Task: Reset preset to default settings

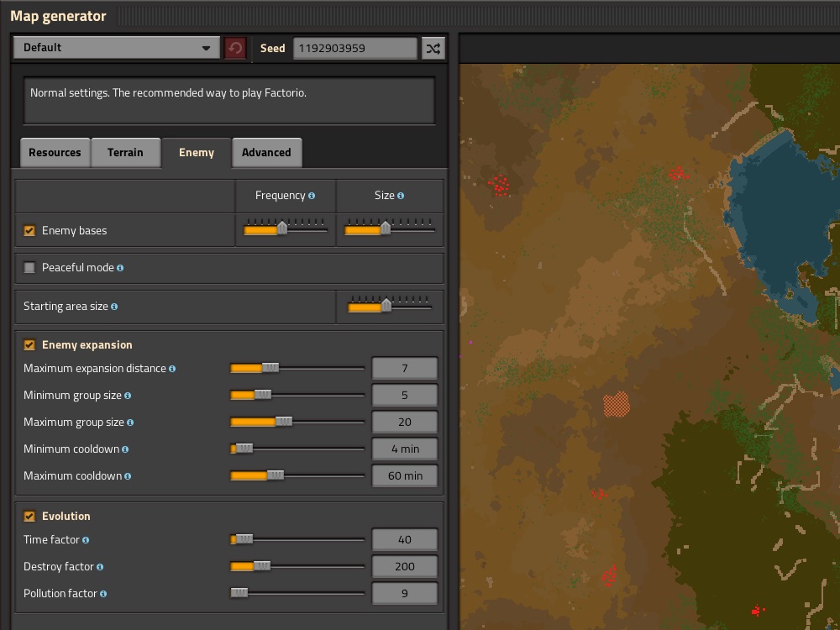Action: pyautogui.click(x=235, y=47)
